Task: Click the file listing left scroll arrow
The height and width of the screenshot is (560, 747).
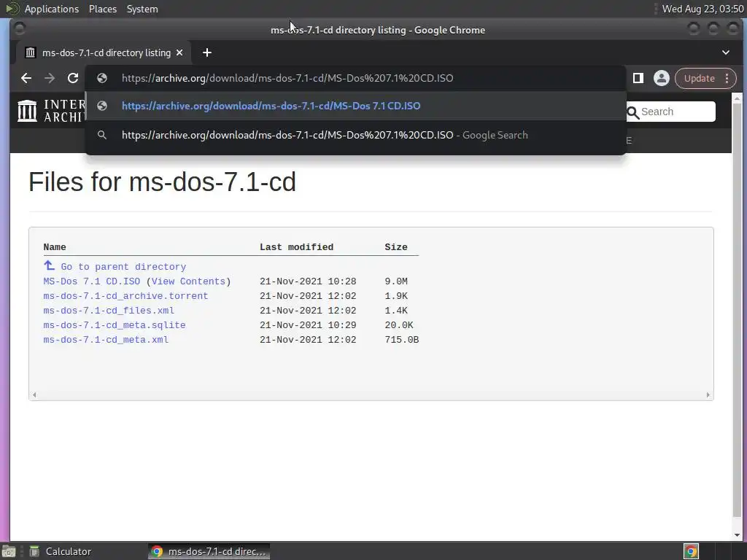Action: tap(34, 394)
